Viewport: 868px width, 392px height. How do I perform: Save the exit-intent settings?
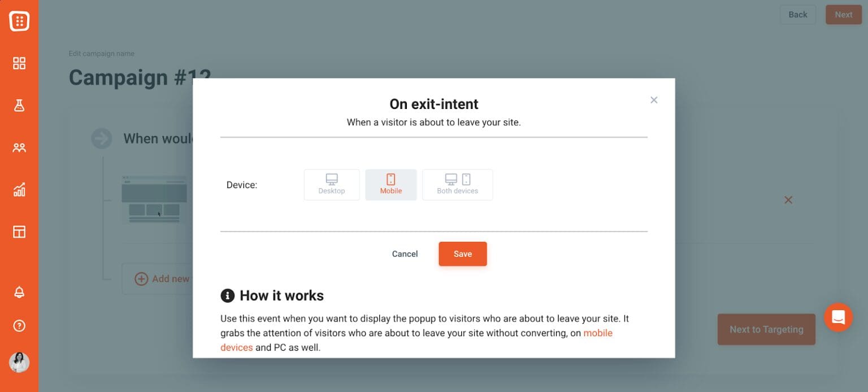[462, 254]
